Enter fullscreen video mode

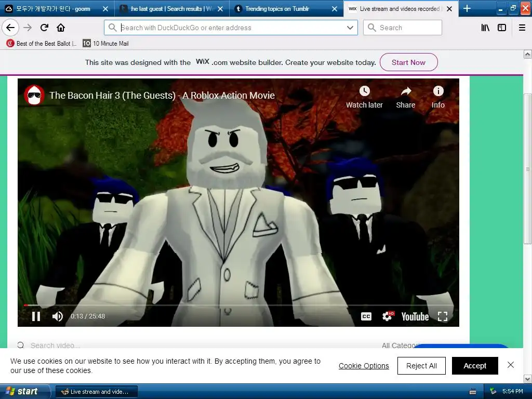pos(443,316)
